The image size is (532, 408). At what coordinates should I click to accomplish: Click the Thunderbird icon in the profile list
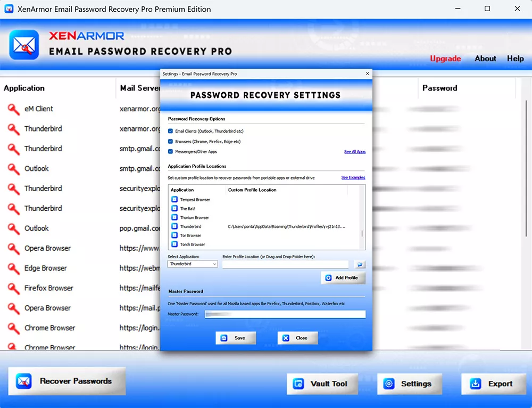[174, 226]
